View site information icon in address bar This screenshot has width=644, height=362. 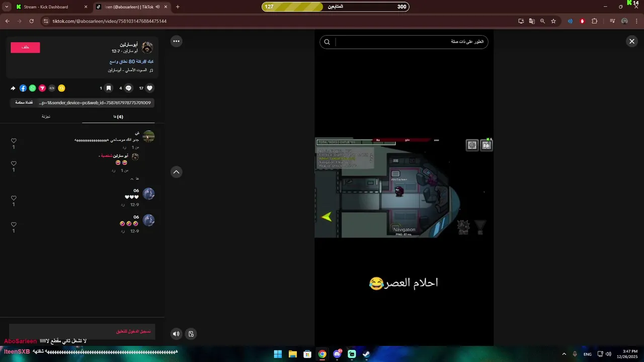pos(46,21)
